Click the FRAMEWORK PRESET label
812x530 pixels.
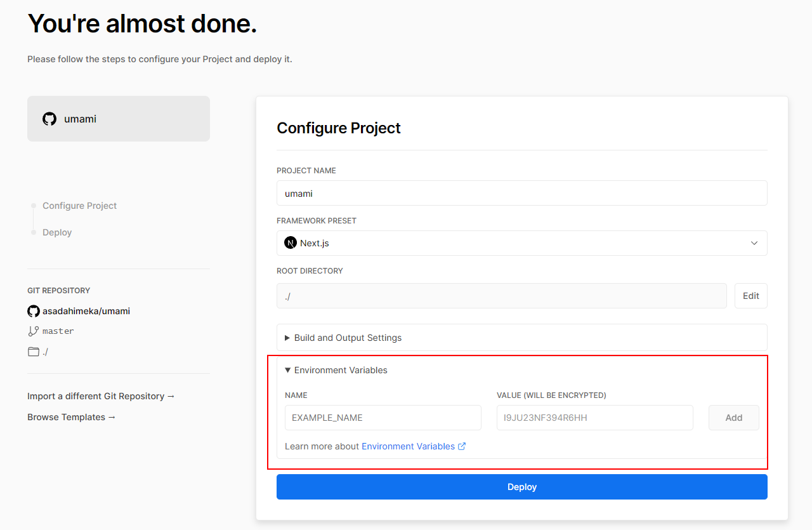pyautogui.click(x=317, y=221)
